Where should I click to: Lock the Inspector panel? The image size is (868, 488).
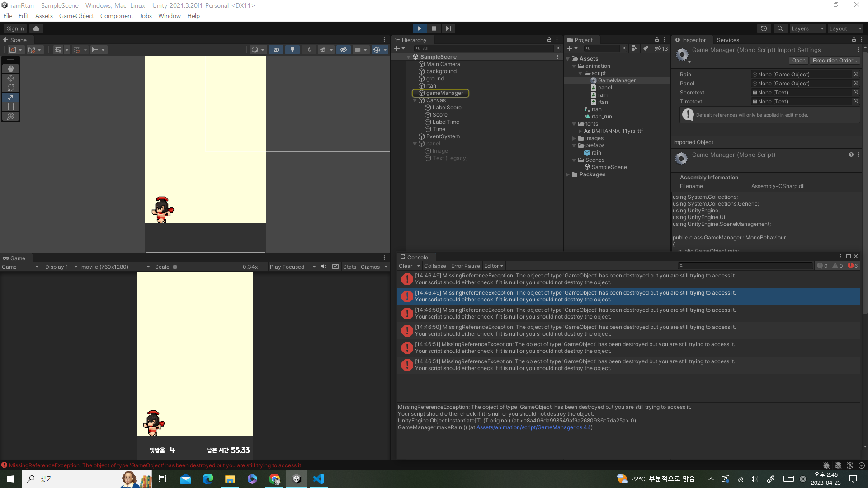(854, 40)
